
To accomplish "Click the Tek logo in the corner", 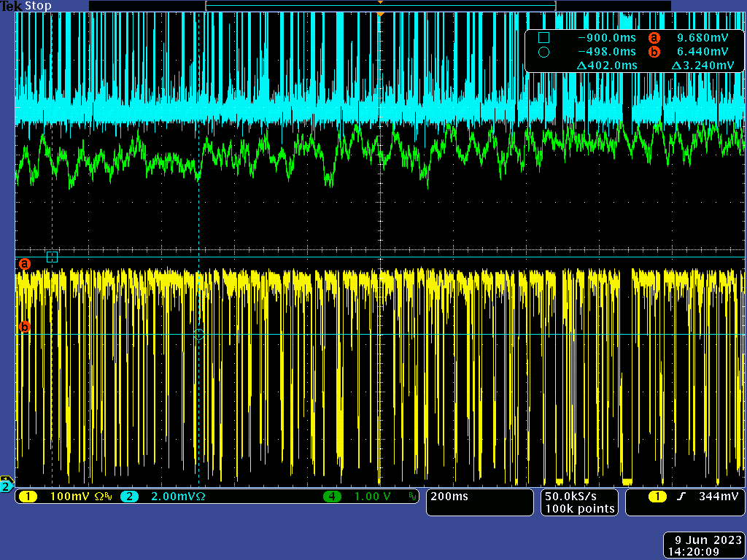I will click(11, 6).
